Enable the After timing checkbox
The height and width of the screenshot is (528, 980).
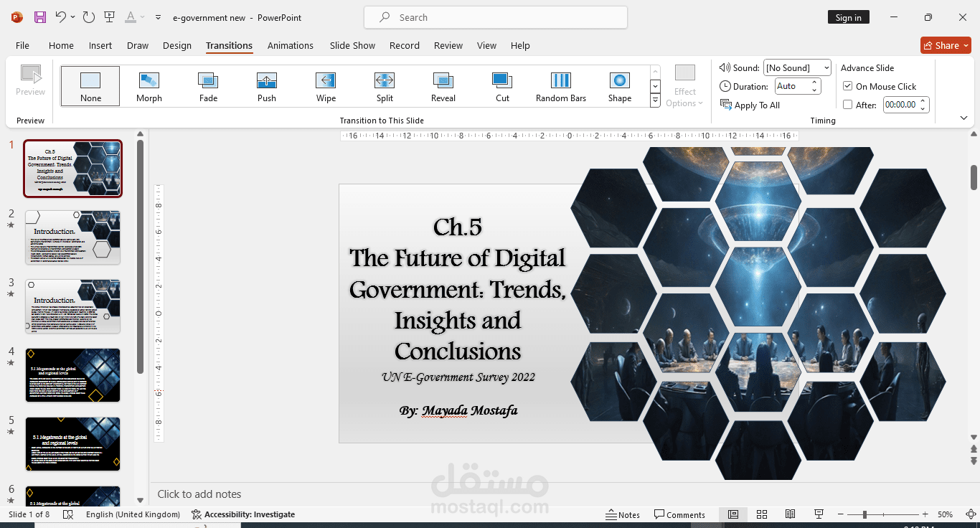847,104
